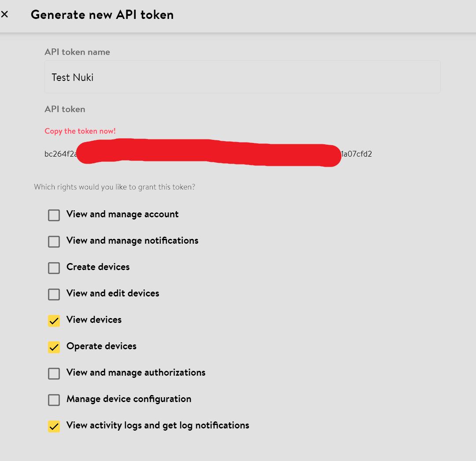Click the 'Generate new API token' heading
Image resolution: width=476 pixels, height=461 pixels.
[x=102, y=15]
